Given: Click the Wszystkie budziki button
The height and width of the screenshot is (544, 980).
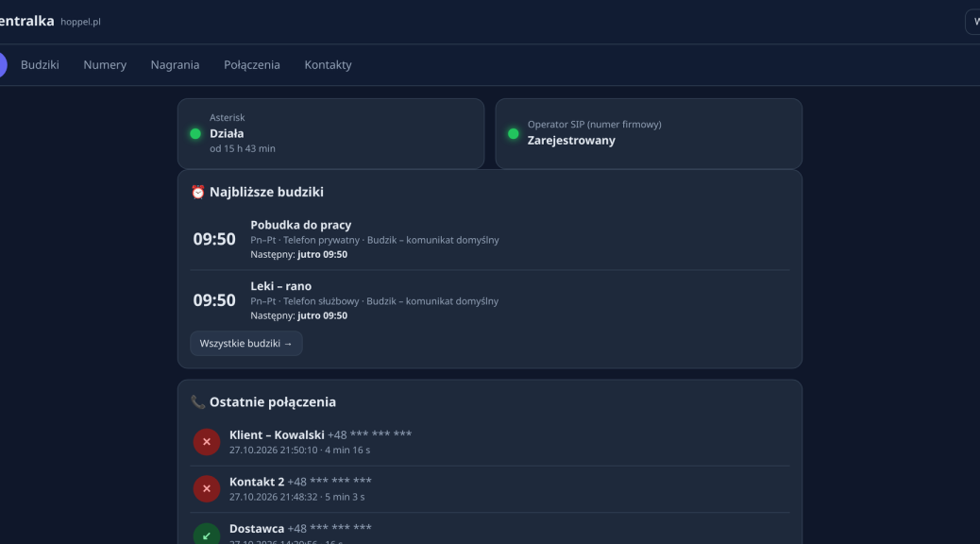Looking at the screenshot, I should tap(246, 343).
